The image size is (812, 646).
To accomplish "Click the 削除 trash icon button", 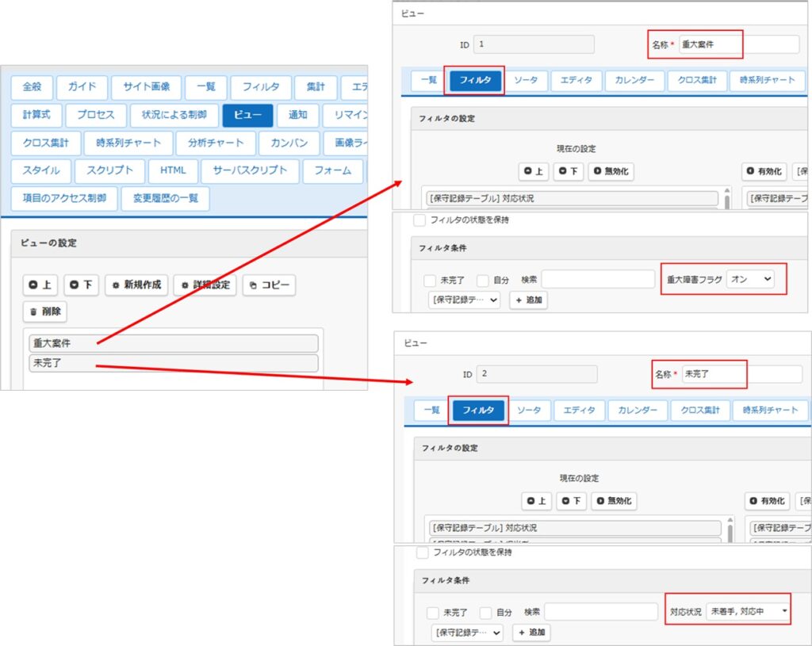I will click(x=44, y=312).
